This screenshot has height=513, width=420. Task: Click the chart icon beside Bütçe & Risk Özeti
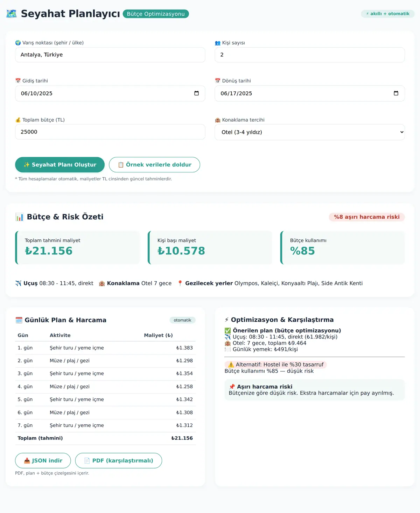pos(20,217)
